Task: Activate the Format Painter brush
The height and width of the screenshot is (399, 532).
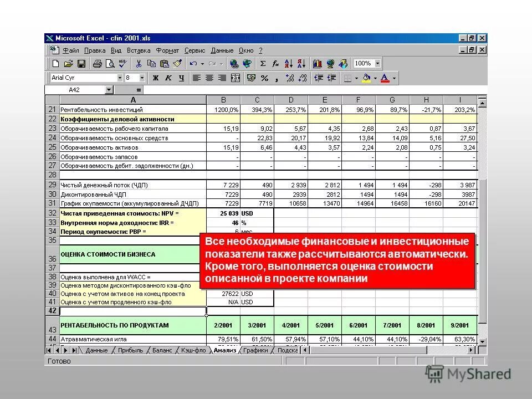Action: [177, 63]
